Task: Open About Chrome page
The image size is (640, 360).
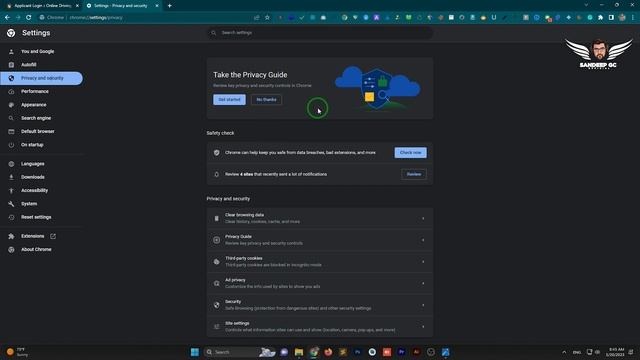Action: [x=36, y=249]
